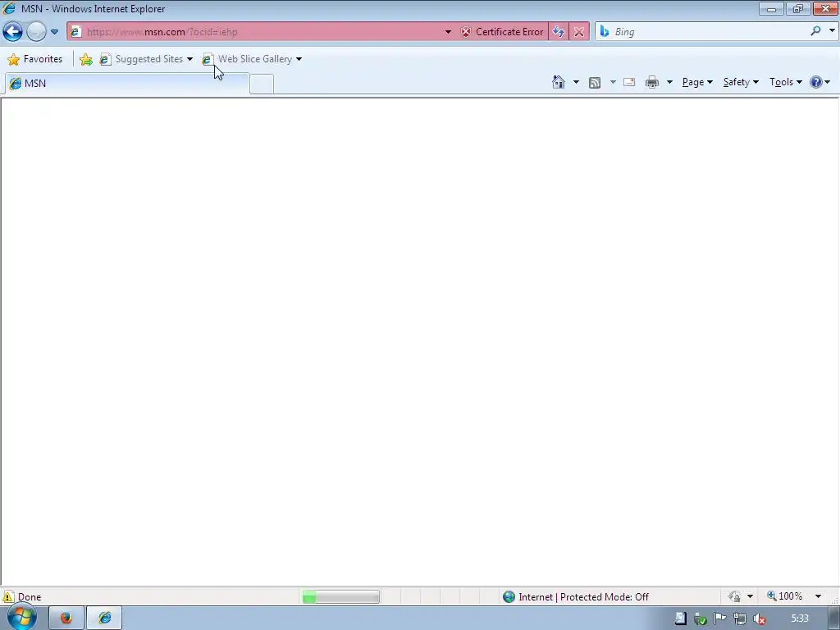Click the search magnifier icon
This screenshot has height=630, width=840.
pos(815,31)
